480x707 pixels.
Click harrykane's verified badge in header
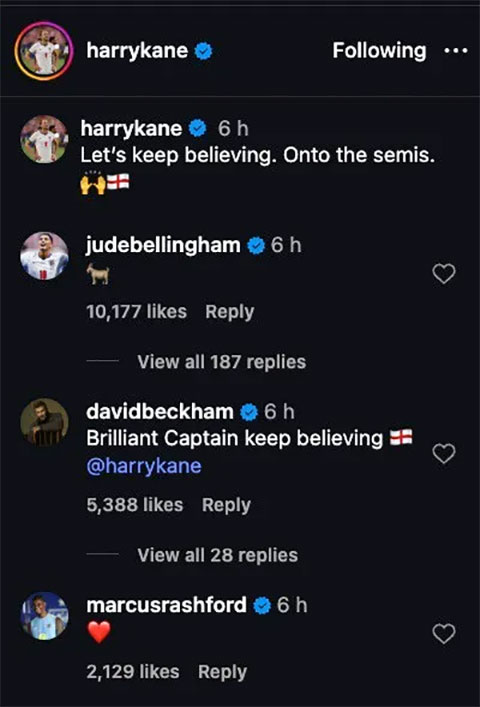pos(203,51)
